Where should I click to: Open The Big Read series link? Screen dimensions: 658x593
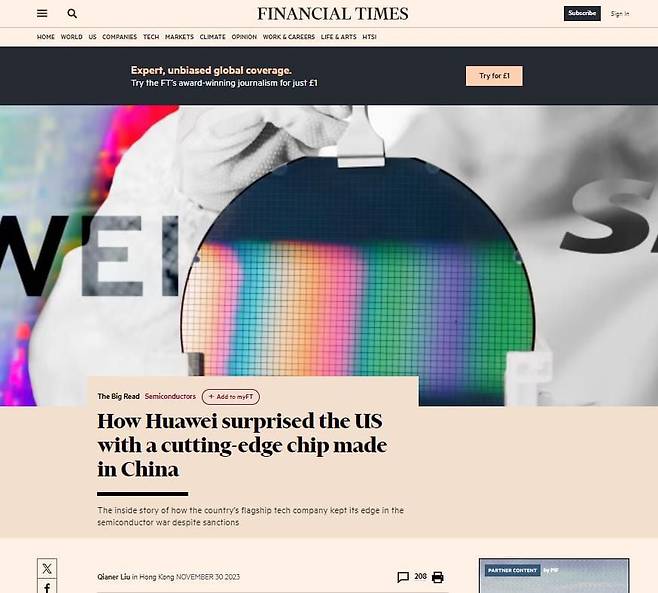[x=118, y=396]
